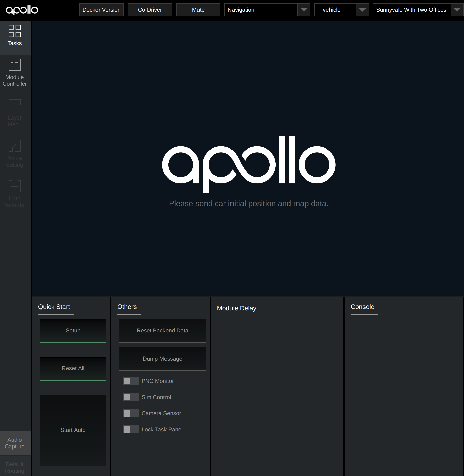Click the map select field text

point(411,10)
